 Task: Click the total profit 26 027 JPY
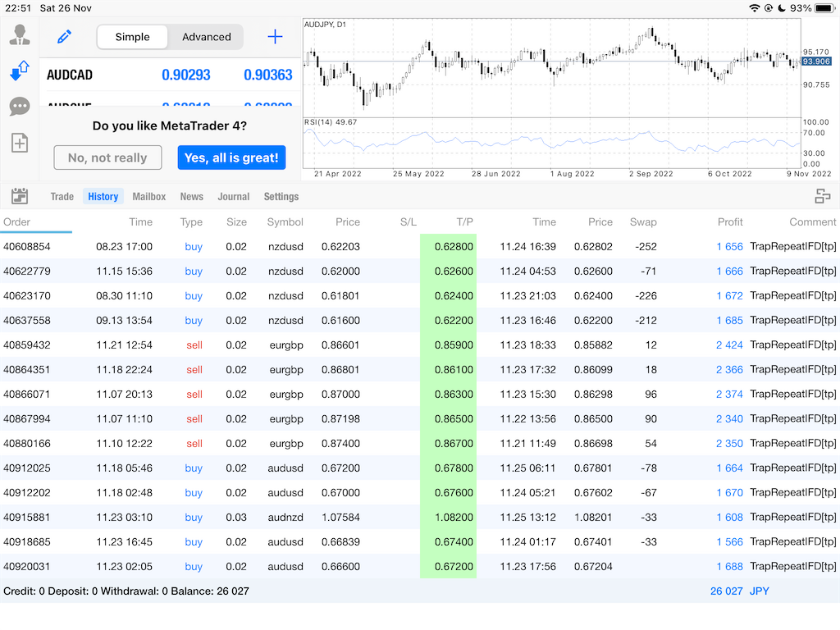[x=740, y=591]
